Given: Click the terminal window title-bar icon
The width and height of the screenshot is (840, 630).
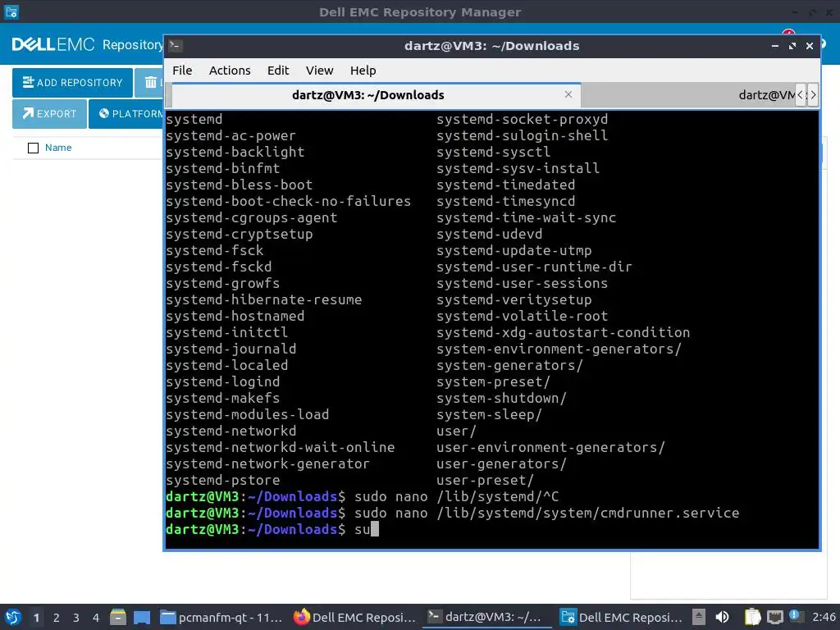Looking at the screenshot, I should 176,46.
